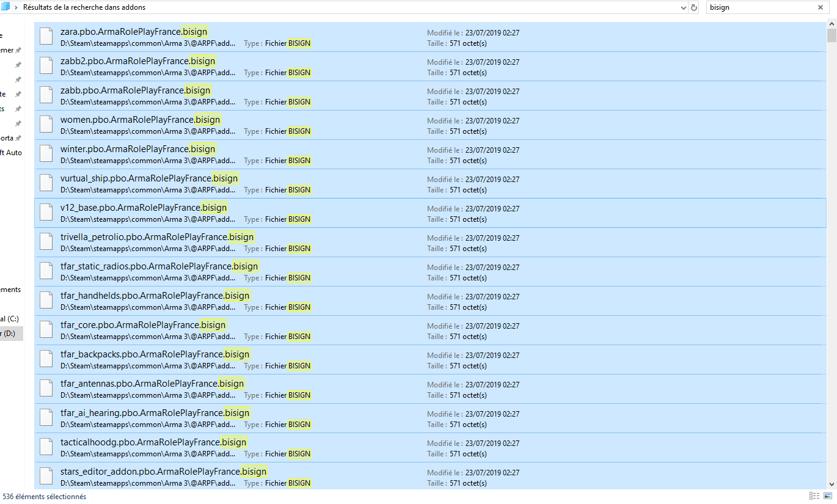This screenshot has height=504, width=837.
Task: Clear the 'bisign' search with the X
Action: 821,7
